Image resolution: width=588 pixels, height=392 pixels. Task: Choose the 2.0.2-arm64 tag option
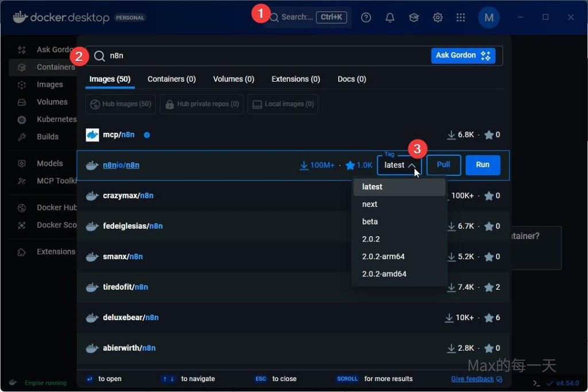point(383,256)
